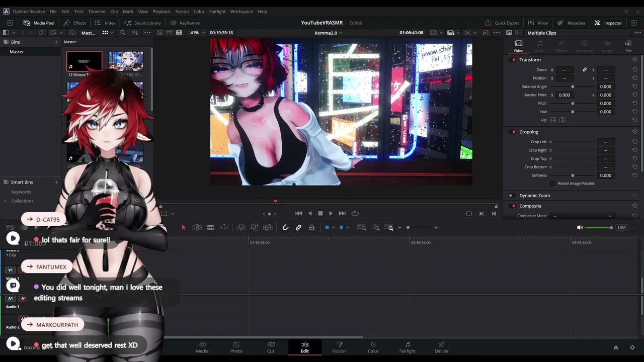This screenshot has width=644, height=362.
Task: Show the audio Mixer panel
Action: (x=538, y=23)
